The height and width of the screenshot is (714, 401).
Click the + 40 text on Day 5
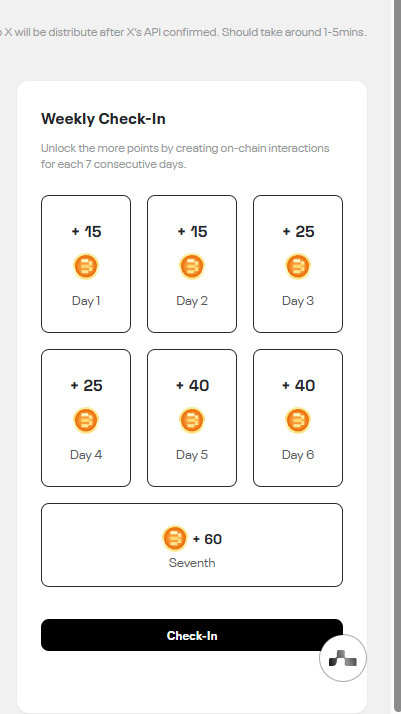192,385
